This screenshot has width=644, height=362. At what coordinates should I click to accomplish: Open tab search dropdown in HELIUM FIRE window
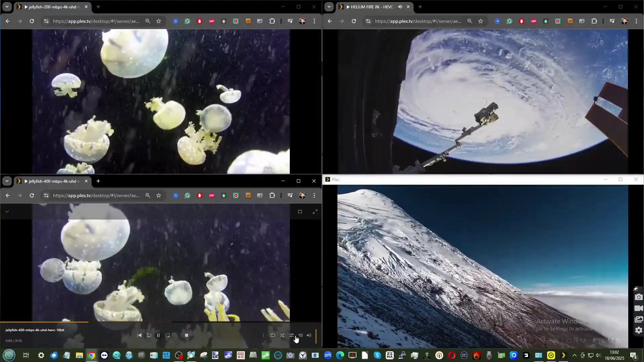point(329,7)
